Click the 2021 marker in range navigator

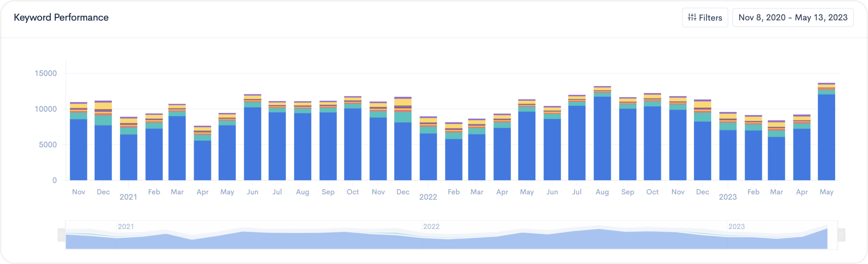126,226
